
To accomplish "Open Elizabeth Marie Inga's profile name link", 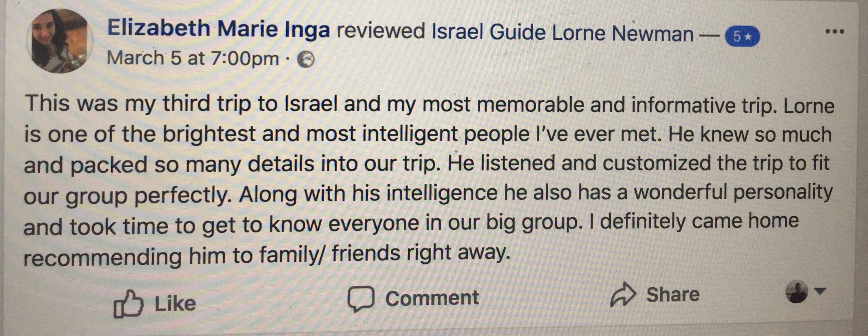I will coord(218,28).
